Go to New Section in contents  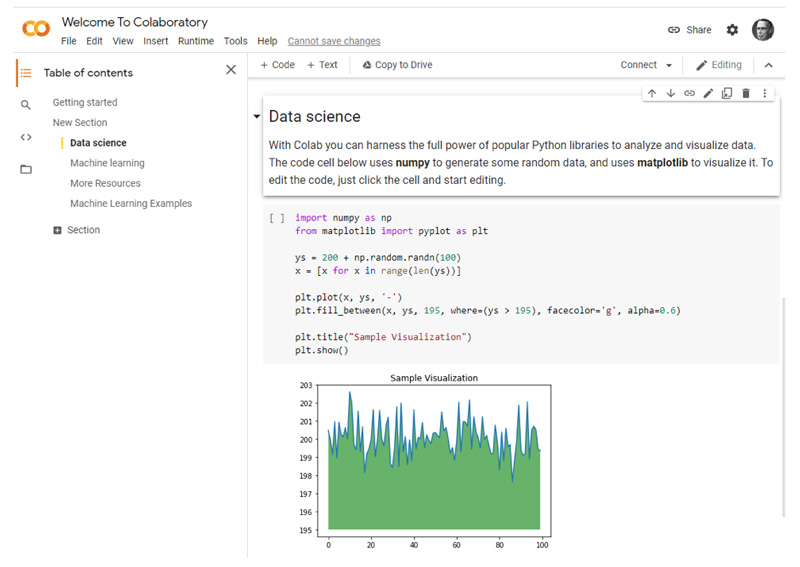[80, 122]
